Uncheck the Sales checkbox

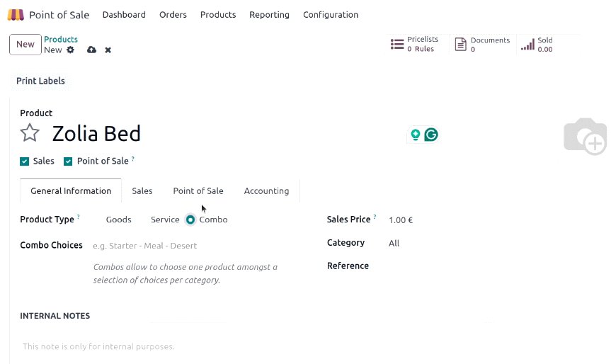(x=25, y=161)
